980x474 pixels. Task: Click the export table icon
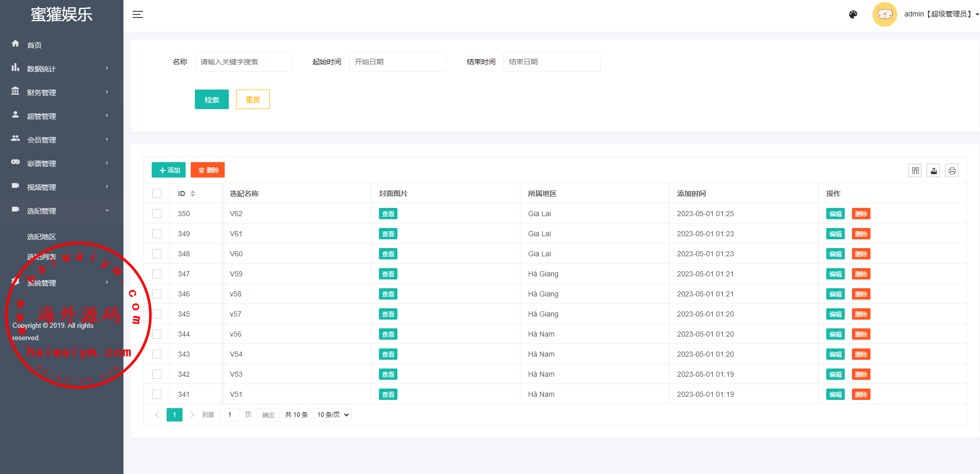(x=933, y=171)
